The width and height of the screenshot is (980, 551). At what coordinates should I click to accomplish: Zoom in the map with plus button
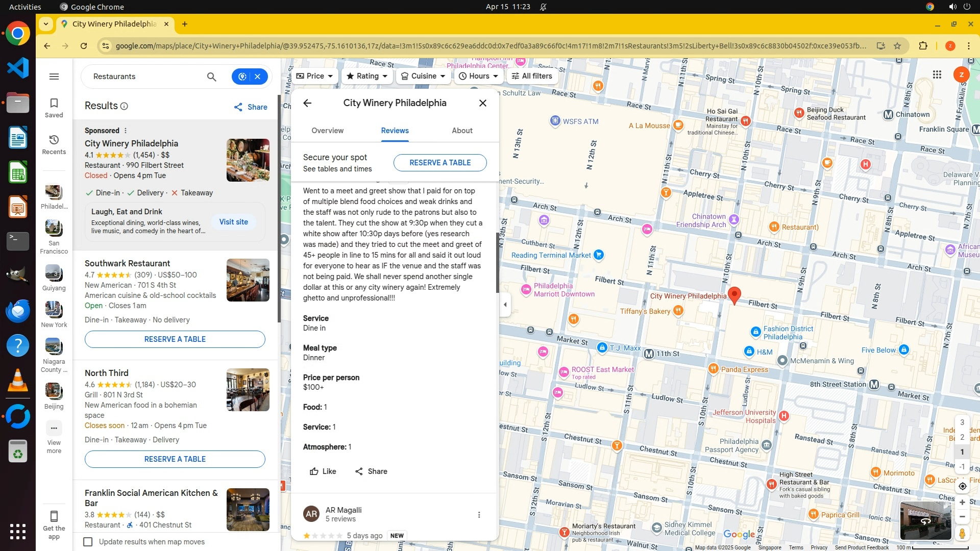click(x=962, y=503)
